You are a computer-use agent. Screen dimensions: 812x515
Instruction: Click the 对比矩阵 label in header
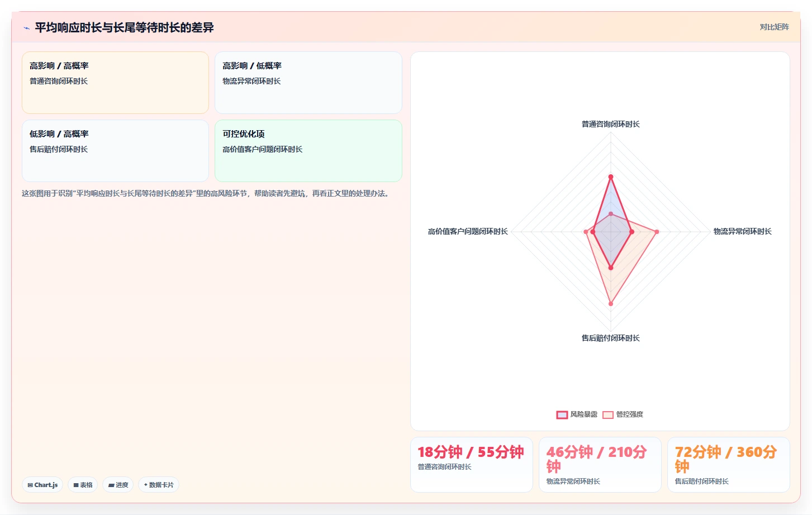coord(774,27)
